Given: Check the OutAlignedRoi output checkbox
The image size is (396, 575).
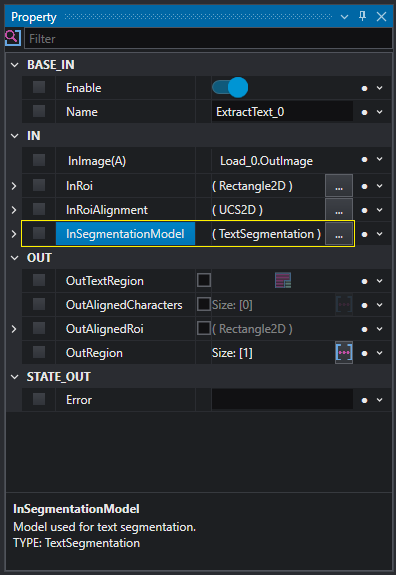Looking at the screenshot, I should click(x=204, y=328).
